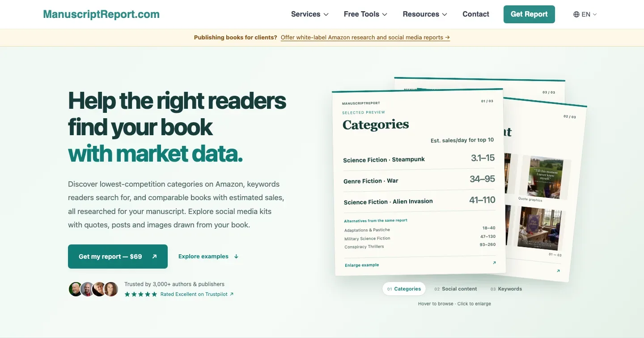644x338 pixels.
Task: Click Enlarge example on Categories card
Action: 362,265
